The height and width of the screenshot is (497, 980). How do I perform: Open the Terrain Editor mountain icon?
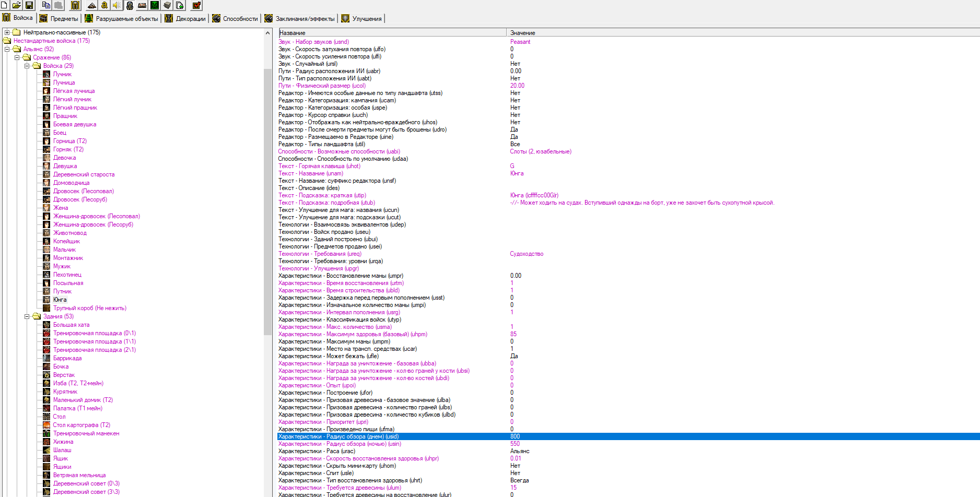(92, 5)
